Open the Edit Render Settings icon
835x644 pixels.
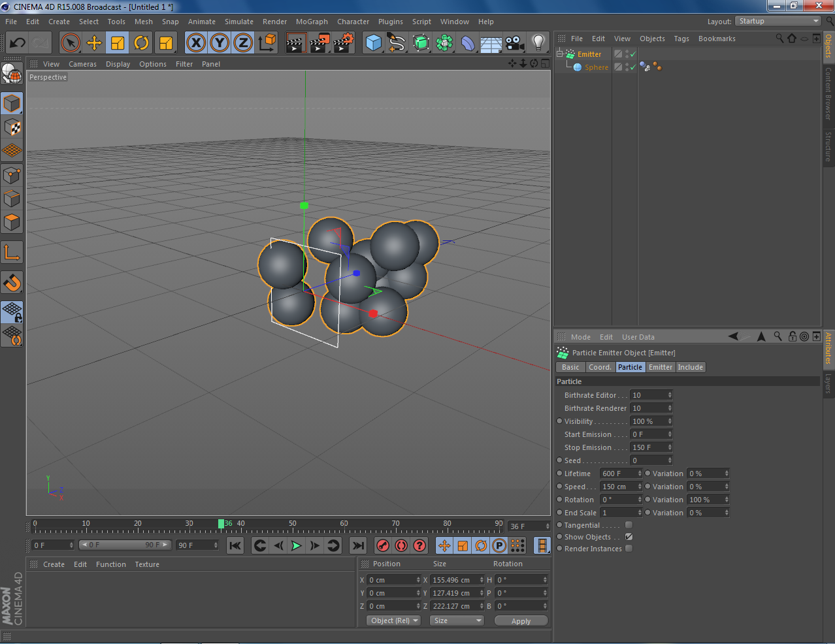[343, 43]
